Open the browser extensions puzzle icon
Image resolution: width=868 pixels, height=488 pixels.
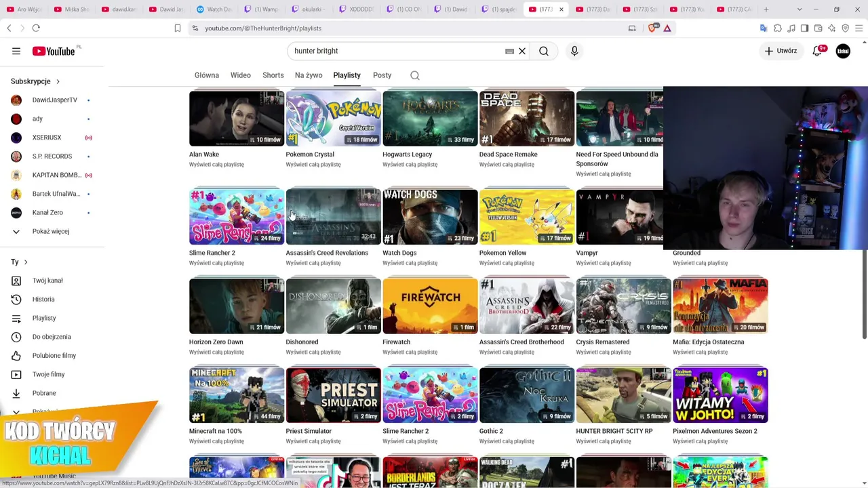click(x=778, y=28)
